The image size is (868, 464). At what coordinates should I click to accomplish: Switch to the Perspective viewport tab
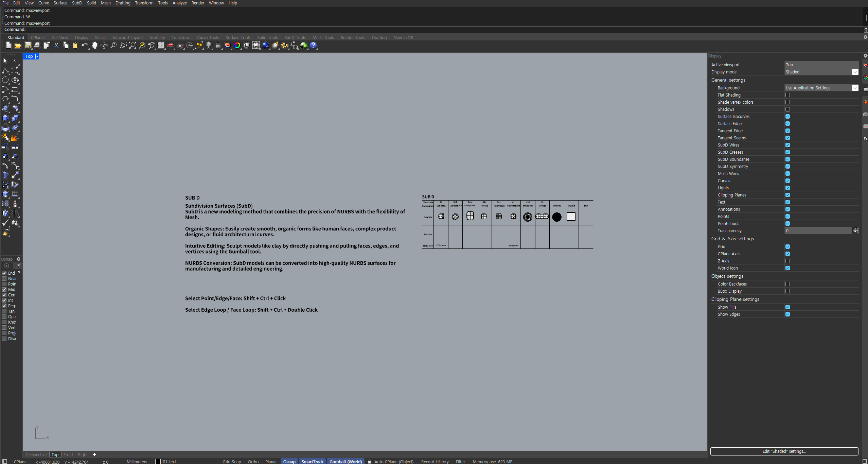[36, 455]
